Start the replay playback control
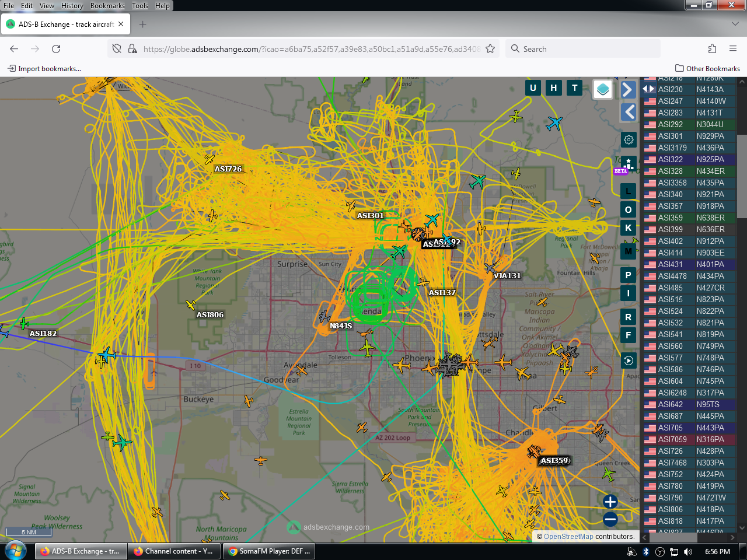 point(629,360)
